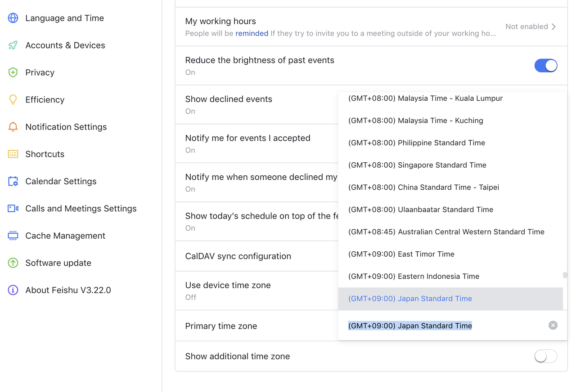576x392 pixels.
Task: Select Malaysia Time - Kuching option
Action: 450,120
